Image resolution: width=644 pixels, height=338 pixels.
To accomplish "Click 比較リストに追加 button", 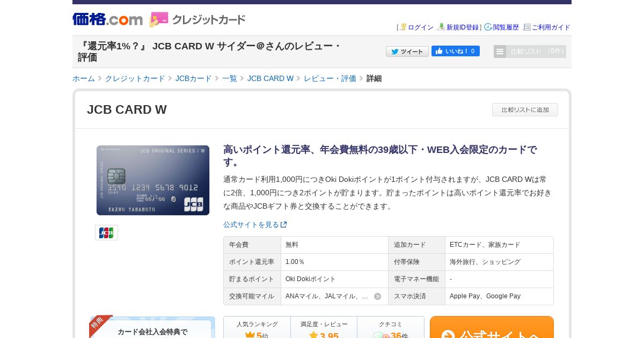I will (525, 109).
